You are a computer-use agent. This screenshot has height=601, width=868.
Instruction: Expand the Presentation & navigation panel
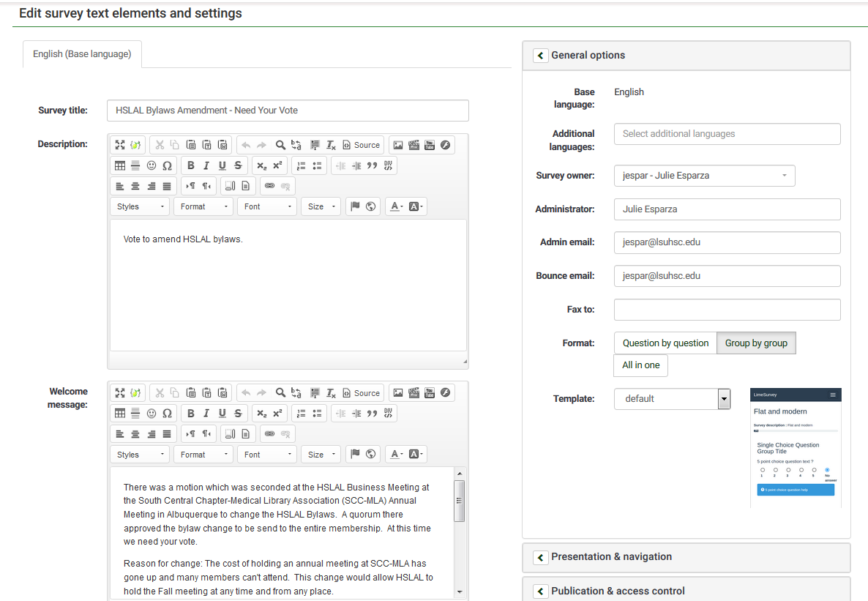point(611,557)
